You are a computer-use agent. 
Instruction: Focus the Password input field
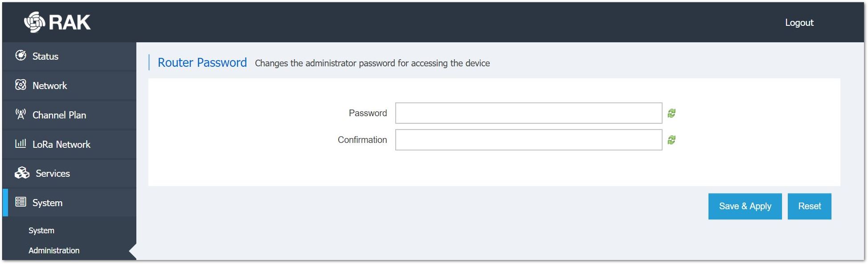pyautogui.click(x=528, y=113)
